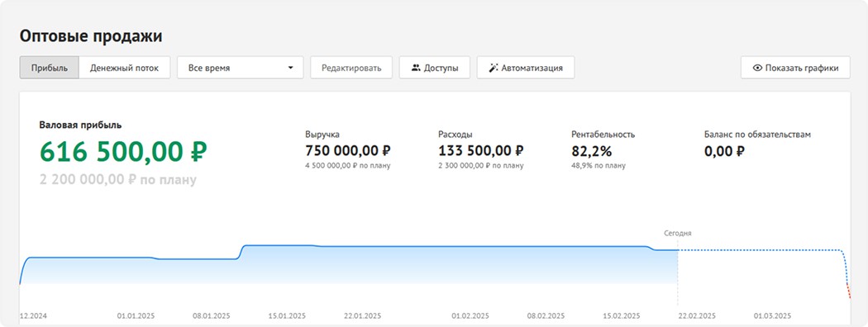Screen dimensions: 868x327
Task: Click the blue filled profit chart area
Action: click(x=349, y=266)
